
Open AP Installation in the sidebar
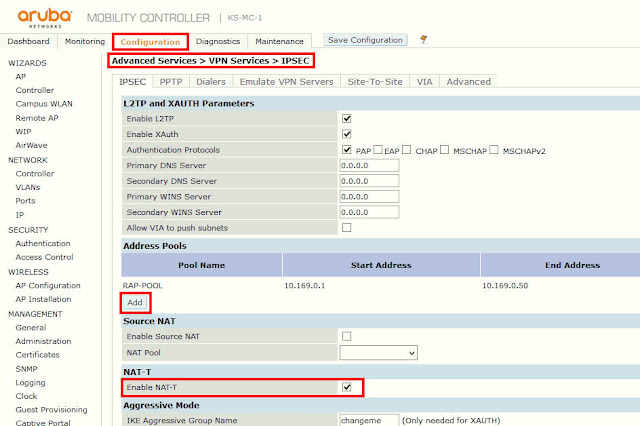point(43,299)
